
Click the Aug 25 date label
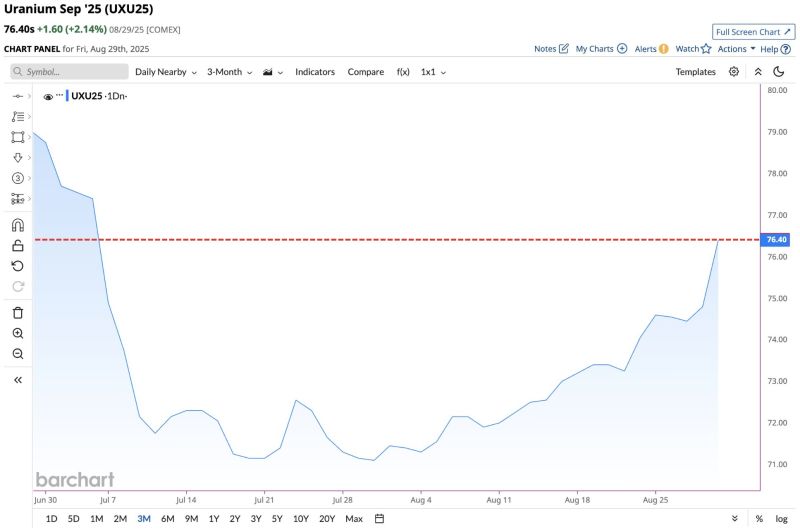(655, 500)
